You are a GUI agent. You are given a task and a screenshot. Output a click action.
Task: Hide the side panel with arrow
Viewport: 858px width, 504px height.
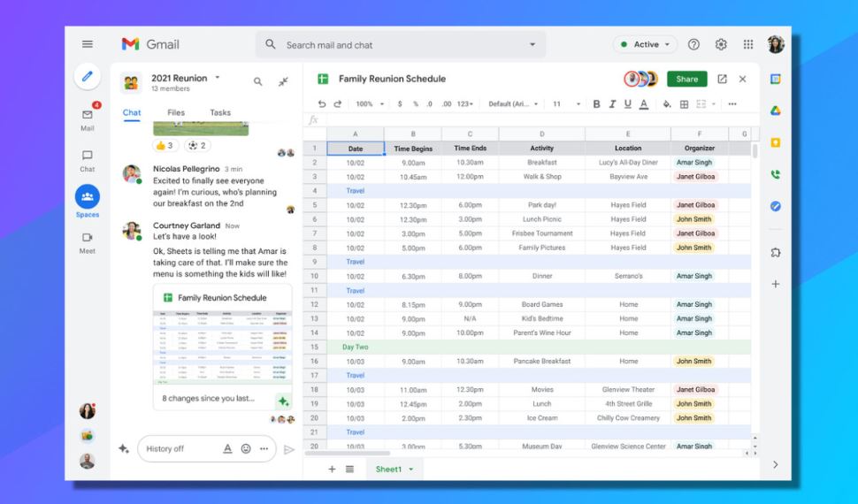point(776,464)
